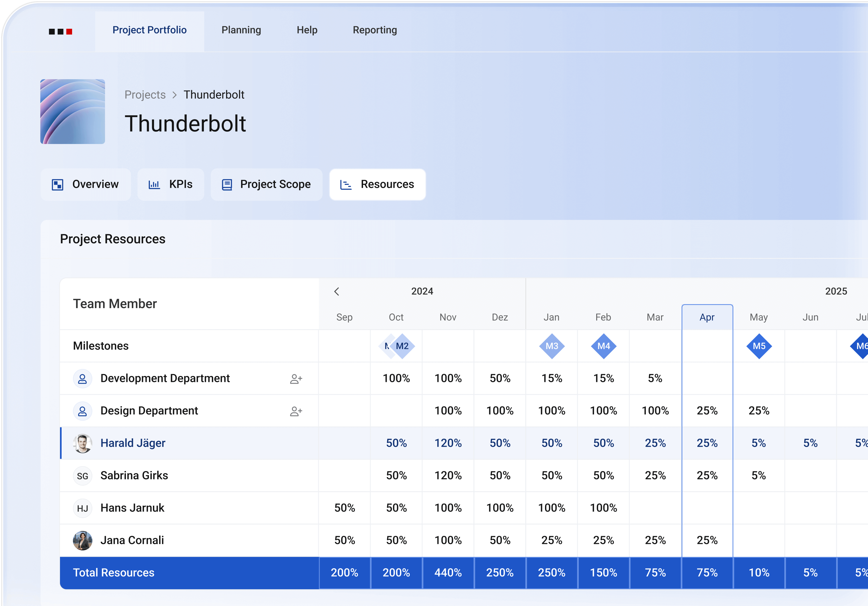Select the Project Scope document icon
The image size is (868, 606).
[227, 185]
